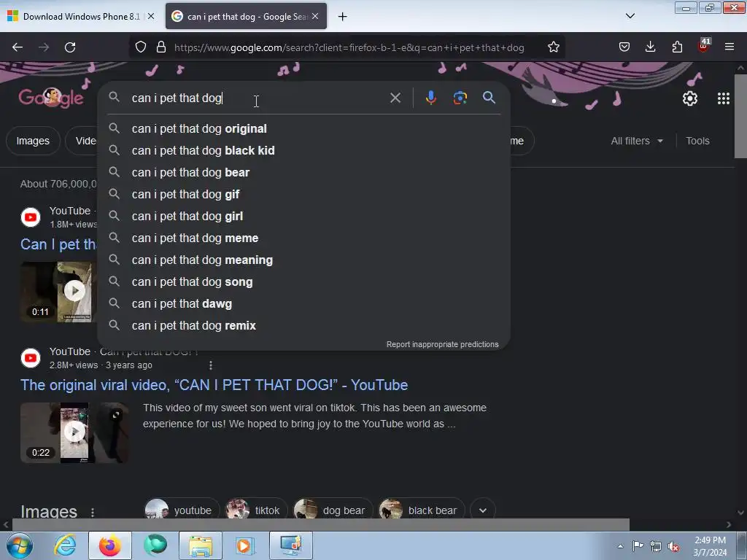Viewport: 747px width, 560px height.
Task: Click the site security padlock icon
Action: (161, 47)
